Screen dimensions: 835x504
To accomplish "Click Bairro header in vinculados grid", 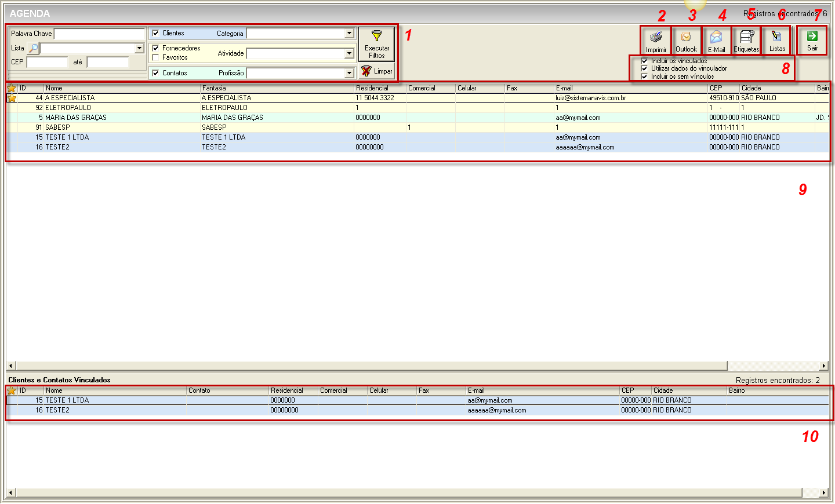I will (x=778, y=390).
